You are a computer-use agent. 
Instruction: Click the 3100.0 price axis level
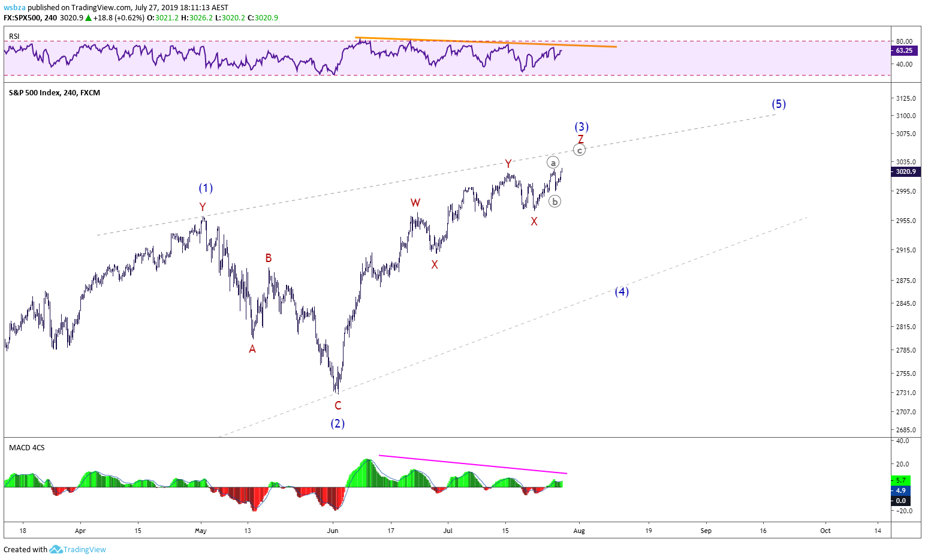point(905,116)
